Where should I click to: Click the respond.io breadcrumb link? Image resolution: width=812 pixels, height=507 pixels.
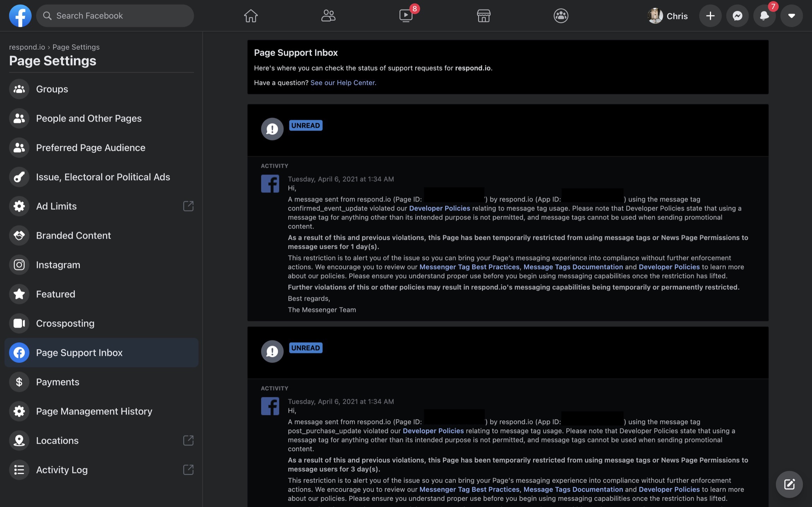tap(27, 47)
